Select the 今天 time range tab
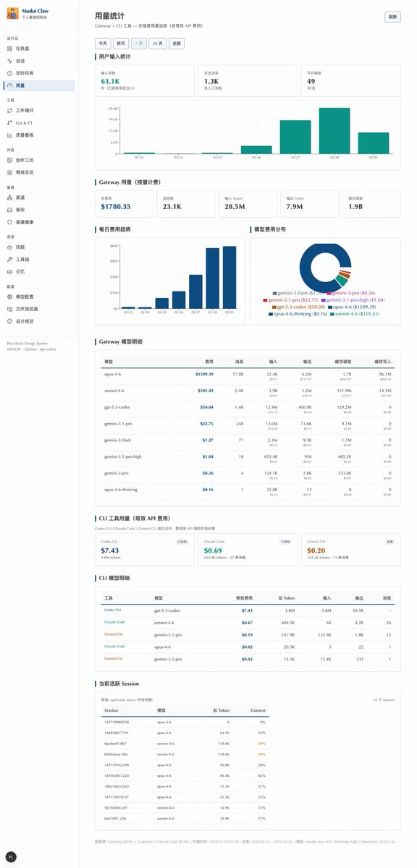The width and height of the screenshot is (417, 868). [x=104, y=43]
